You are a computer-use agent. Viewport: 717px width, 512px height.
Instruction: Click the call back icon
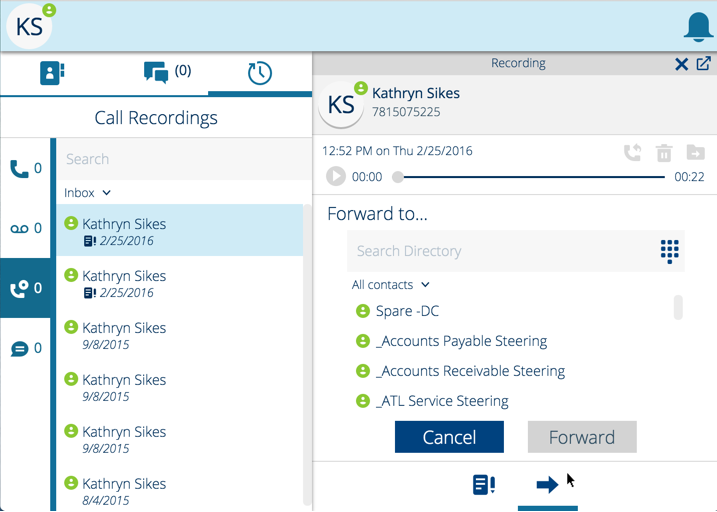pyautogui.click(x=632, y=153)
